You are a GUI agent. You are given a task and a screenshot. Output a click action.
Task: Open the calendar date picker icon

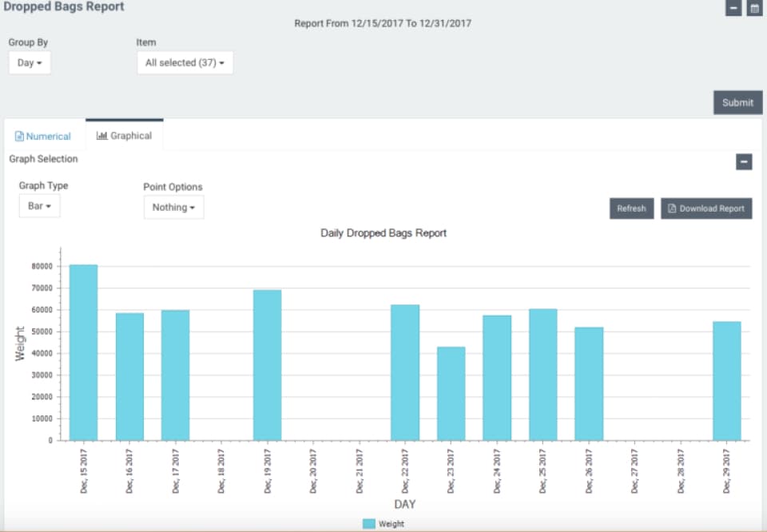753,8
